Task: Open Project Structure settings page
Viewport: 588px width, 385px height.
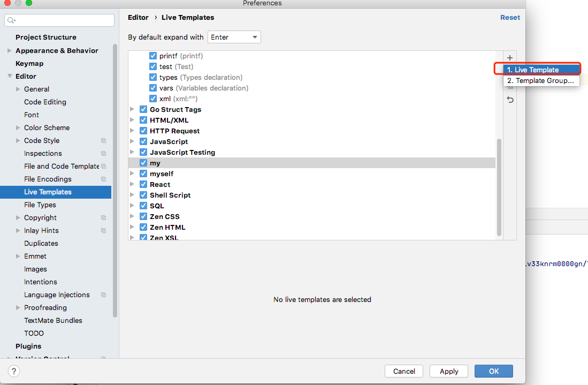Action: (x=46, y=37)
